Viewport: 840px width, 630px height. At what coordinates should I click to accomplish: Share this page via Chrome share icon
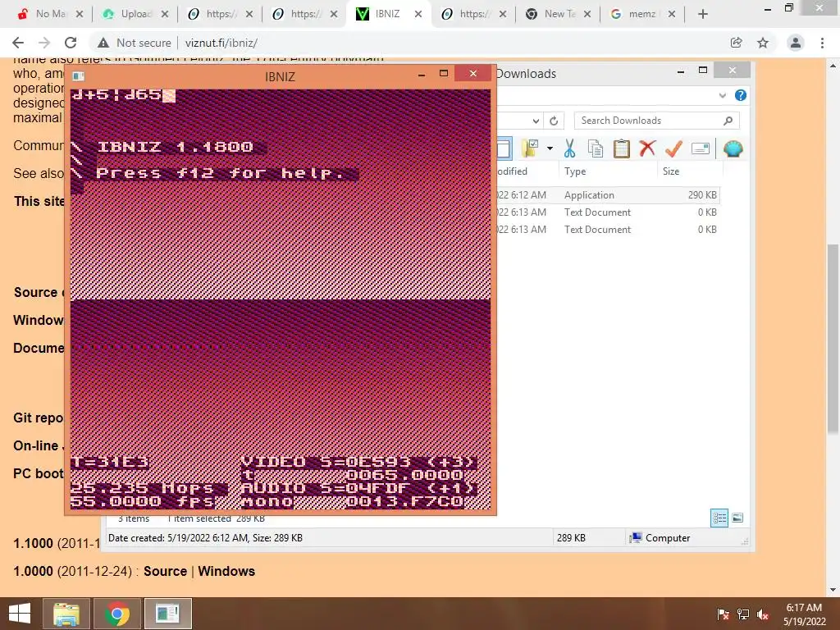[736, 43]
